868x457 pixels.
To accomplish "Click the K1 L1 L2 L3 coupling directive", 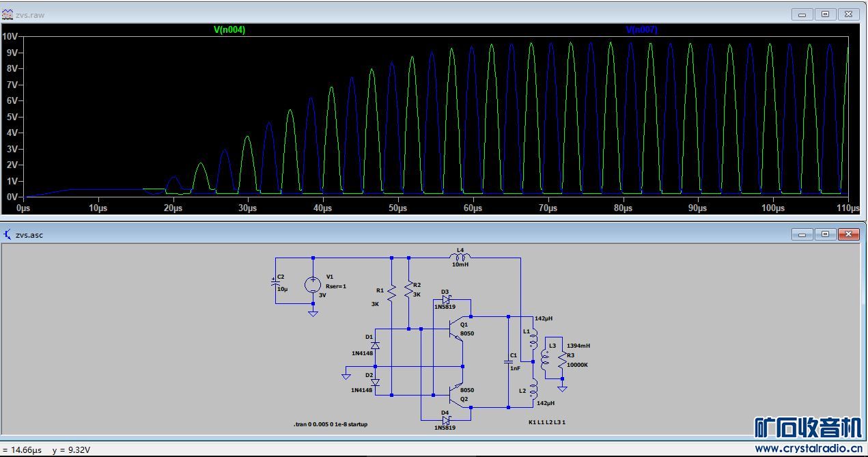I will pos(546,422).
